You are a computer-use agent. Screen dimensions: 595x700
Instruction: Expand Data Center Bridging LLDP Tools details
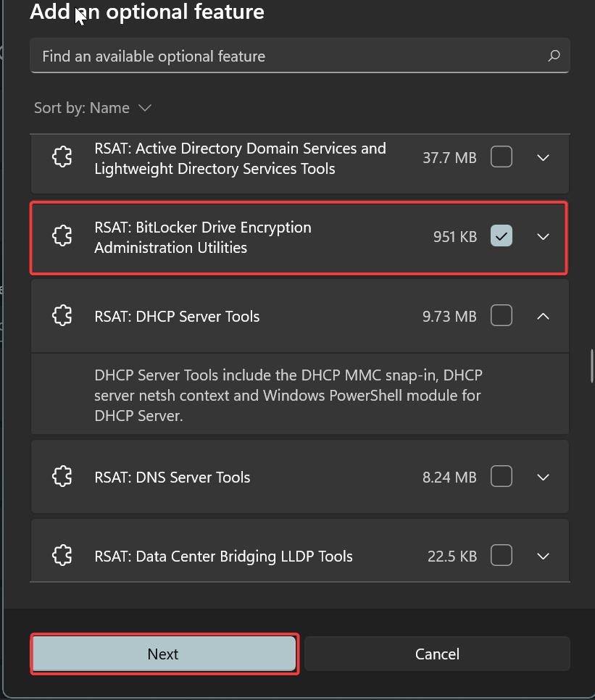543,555
